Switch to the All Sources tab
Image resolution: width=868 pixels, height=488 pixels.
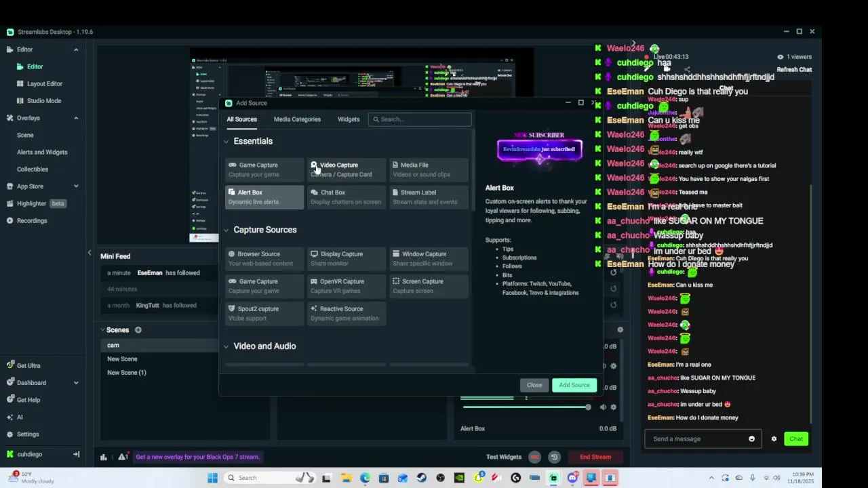click(241, 119)
